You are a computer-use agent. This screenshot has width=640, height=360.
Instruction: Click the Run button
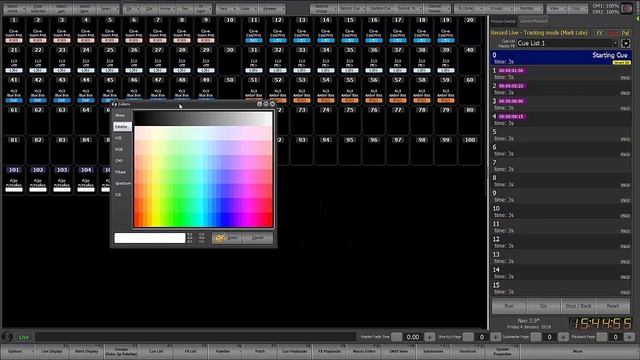(509, 306)
